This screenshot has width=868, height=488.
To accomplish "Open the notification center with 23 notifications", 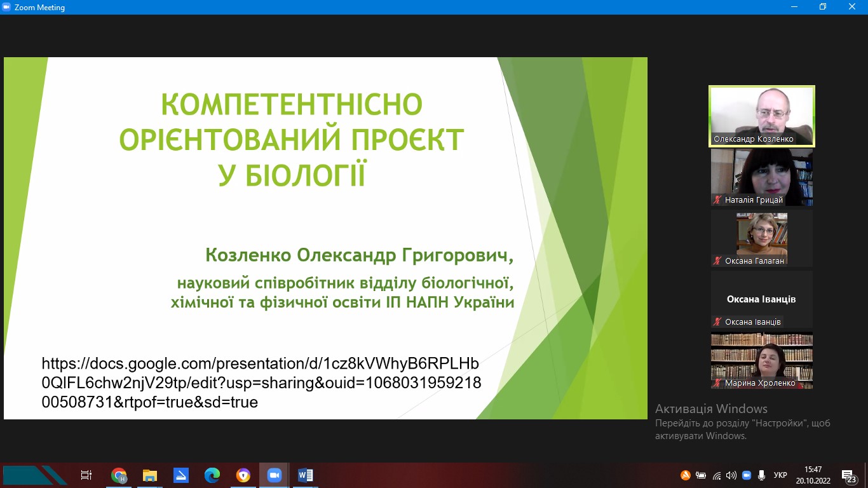I will [849, 476].
